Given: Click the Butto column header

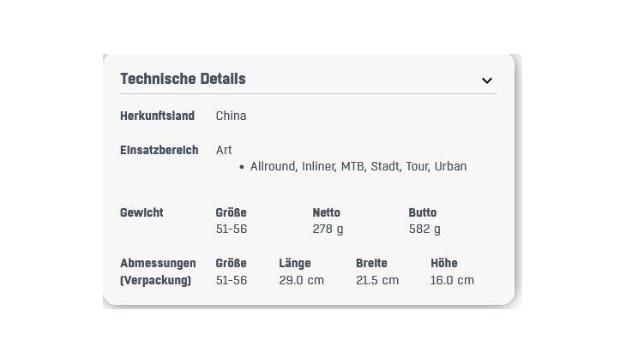Looking at the screenshot, I should click(423, 212).
